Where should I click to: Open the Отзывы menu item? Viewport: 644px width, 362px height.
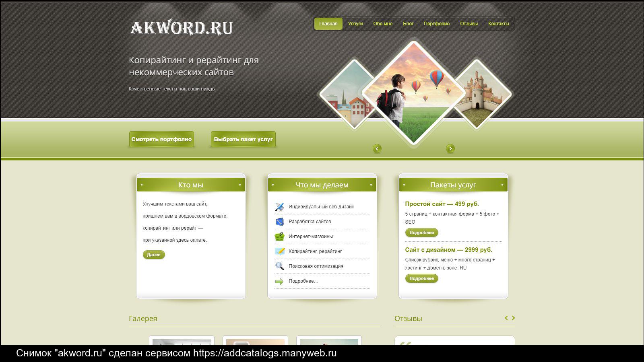[469, 24]
